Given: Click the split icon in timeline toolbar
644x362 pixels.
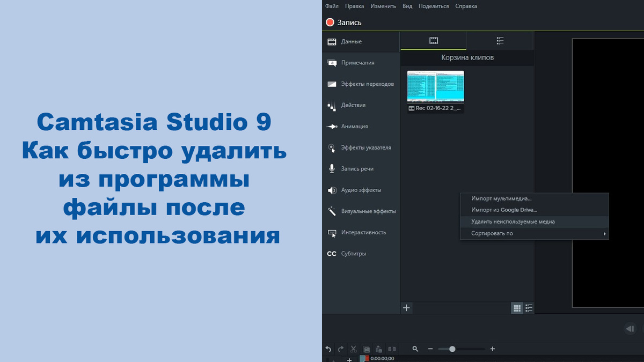Looking at the screenshot, I should click(x=392, y=349).
